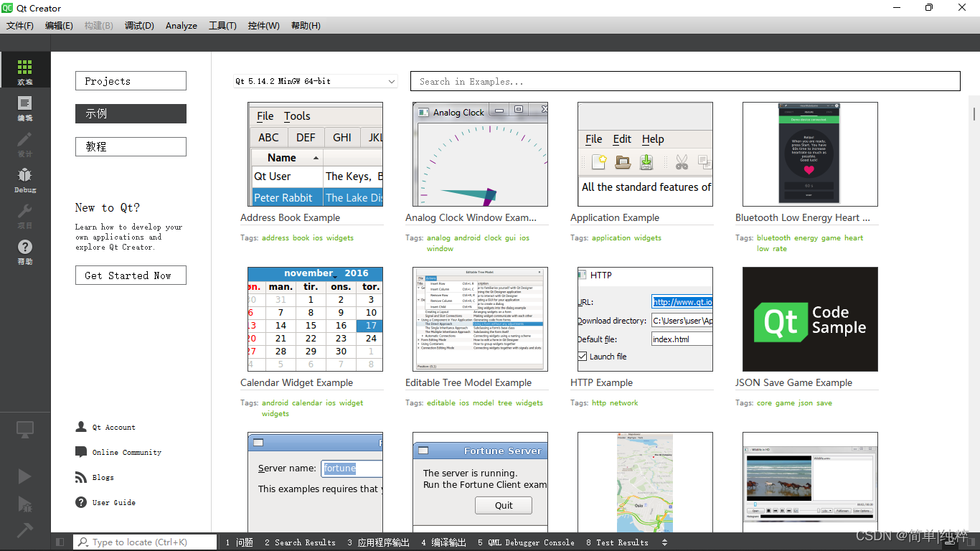Image resolution: width=980 pixels, height=551 pixels.
Task: Open the 工具(T) menu
Action: 222,25
